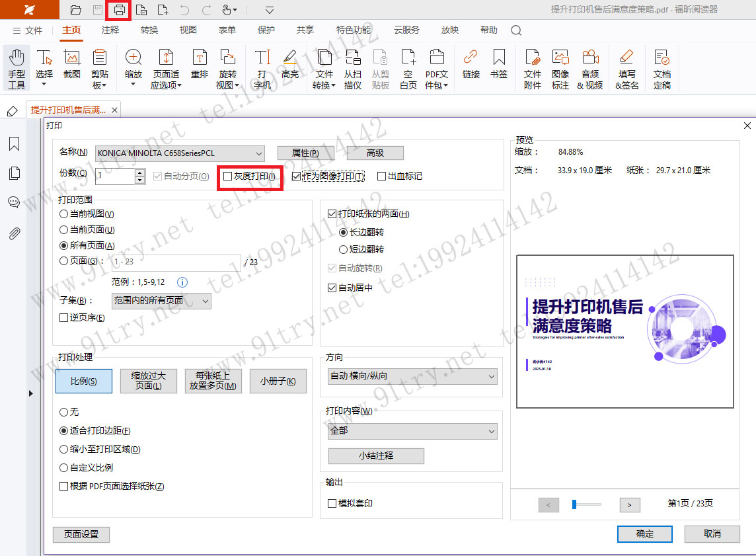This screenshot has width=756, height=556.
Task: Insert an Image Annotation (图像标注)
Action: pos(560,66)
